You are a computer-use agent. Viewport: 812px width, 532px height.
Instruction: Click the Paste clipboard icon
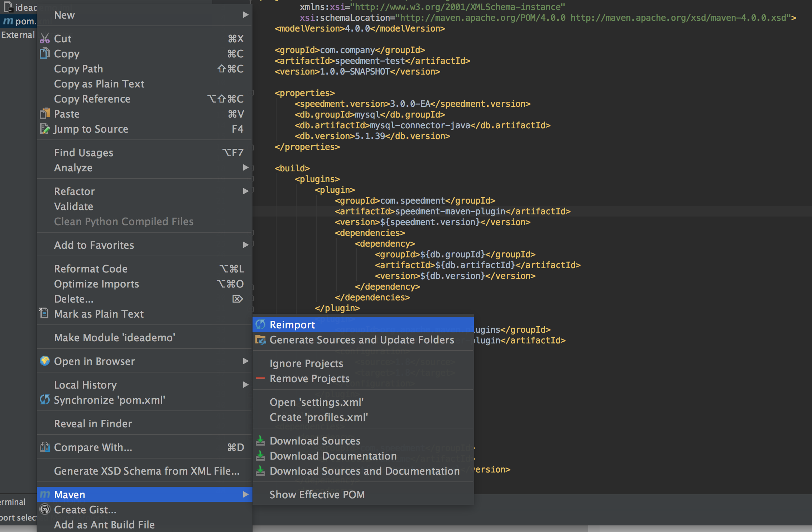(45, 114)
